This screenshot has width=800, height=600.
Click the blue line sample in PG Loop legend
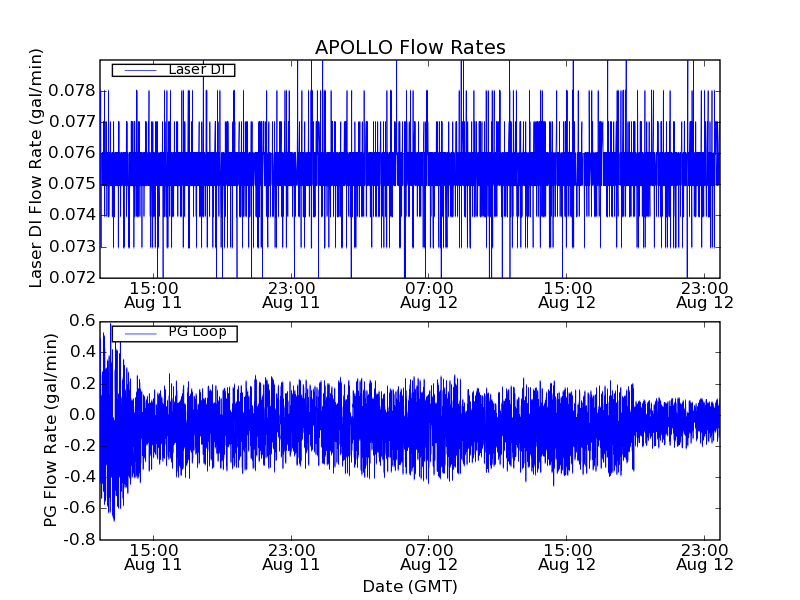tap(140, 334)
